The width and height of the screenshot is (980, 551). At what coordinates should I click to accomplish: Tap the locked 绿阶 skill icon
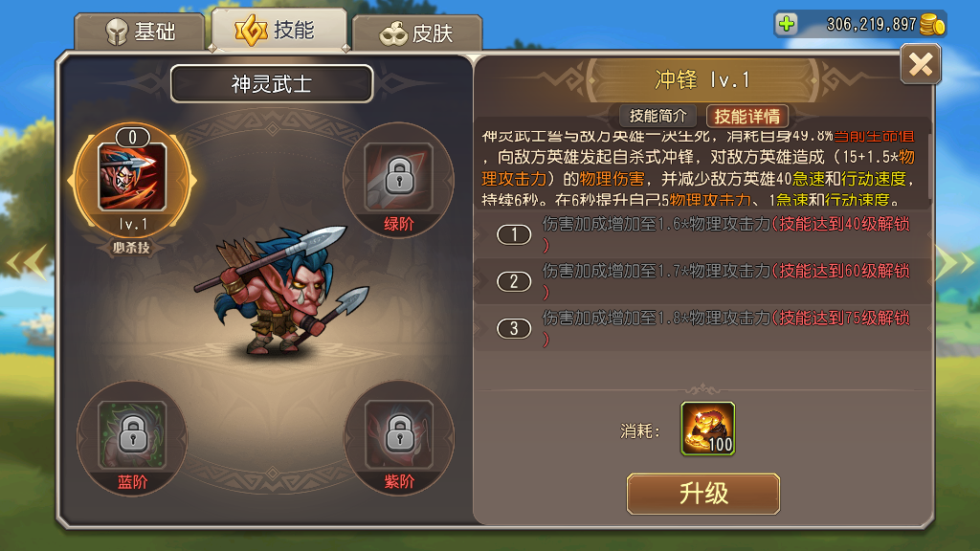(x=399, y=177)
